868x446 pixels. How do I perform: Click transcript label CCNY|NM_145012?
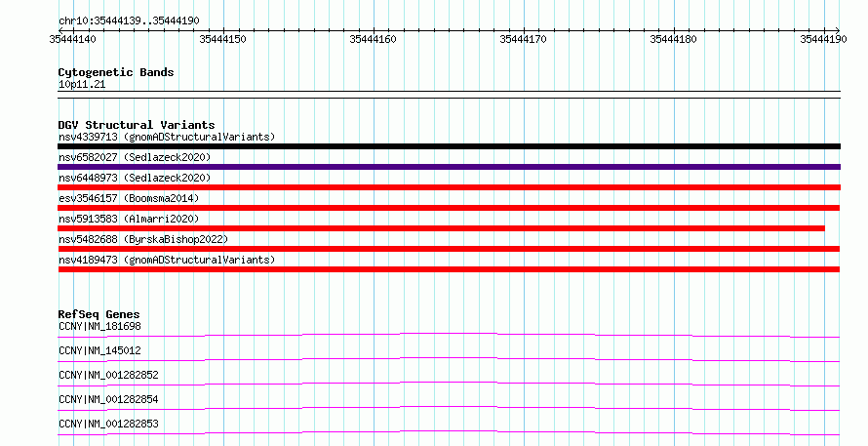(99, 350)
